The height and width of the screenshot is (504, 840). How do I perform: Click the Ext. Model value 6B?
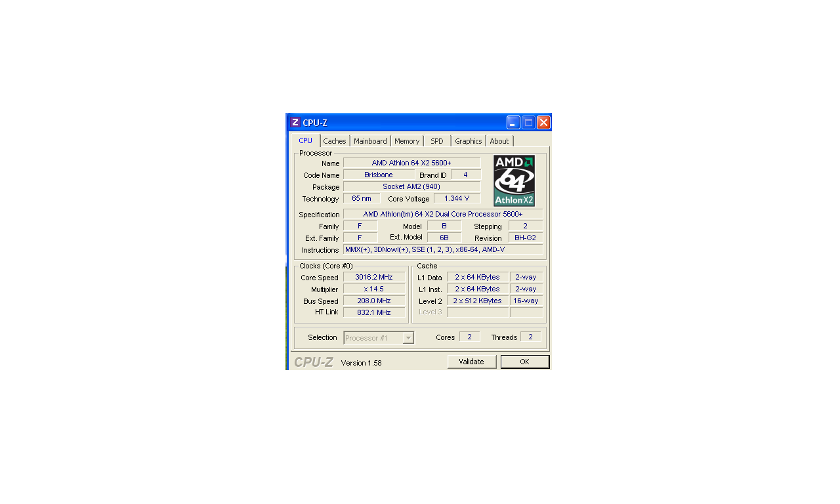pyautogui.click(x=444, y=238)
